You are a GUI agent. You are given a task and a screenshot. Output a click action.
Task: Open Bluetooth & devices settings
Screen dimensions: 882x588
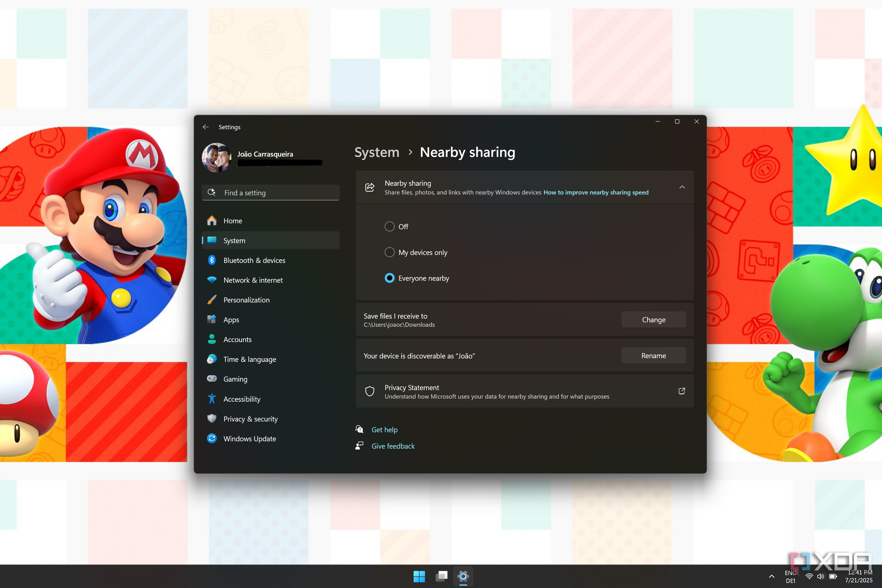(271, 260)
